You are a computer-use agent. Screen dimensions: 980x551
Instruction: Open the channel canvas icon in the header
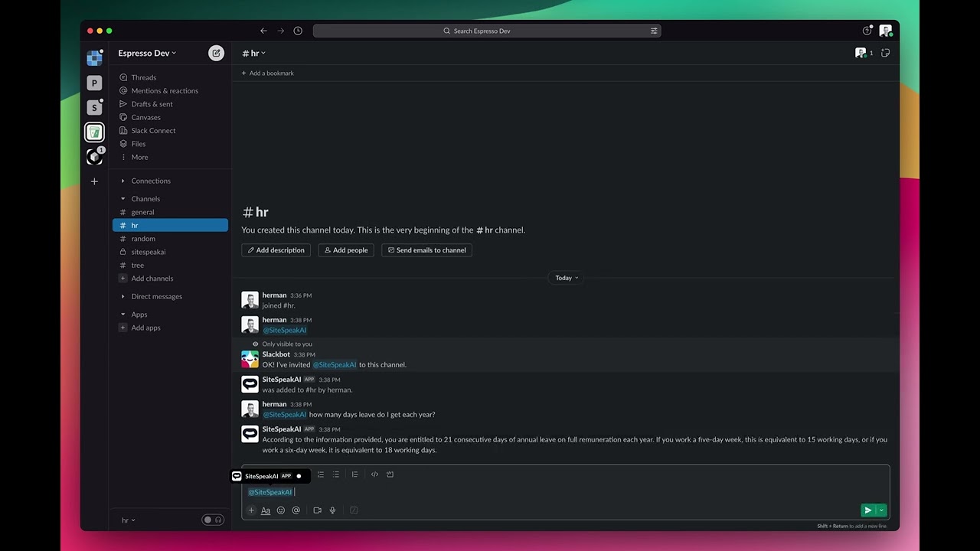tap(886, 53)
